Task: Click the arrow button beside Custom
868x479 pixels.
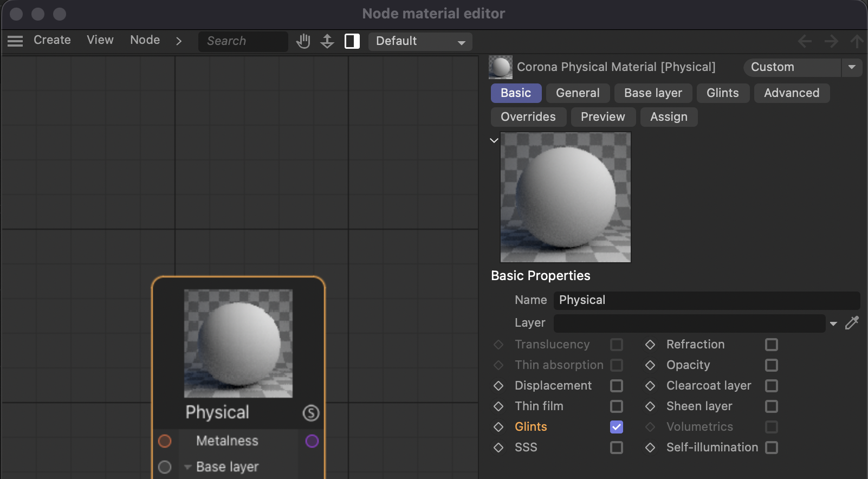Action: 852,67
